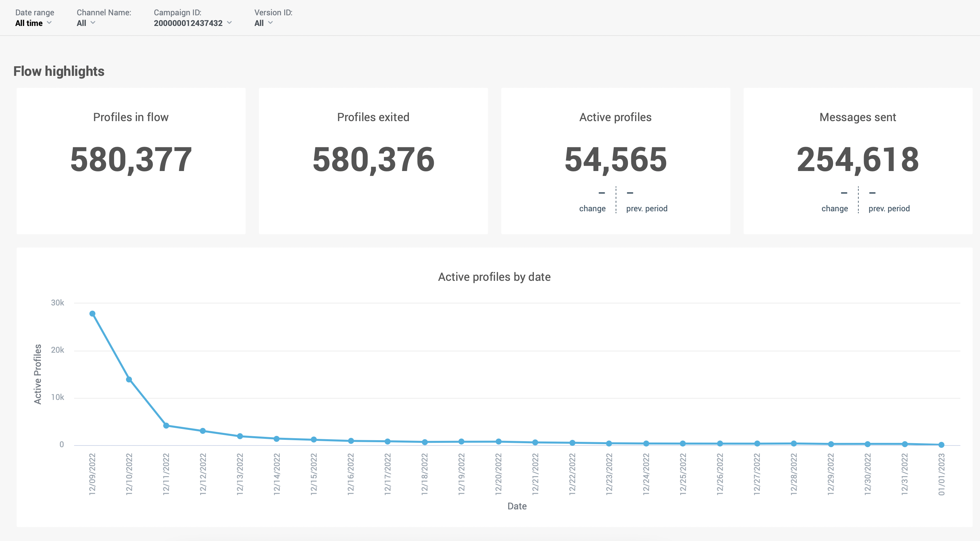Click the Messages sent 254,618 figure

(x=858, y=159)
